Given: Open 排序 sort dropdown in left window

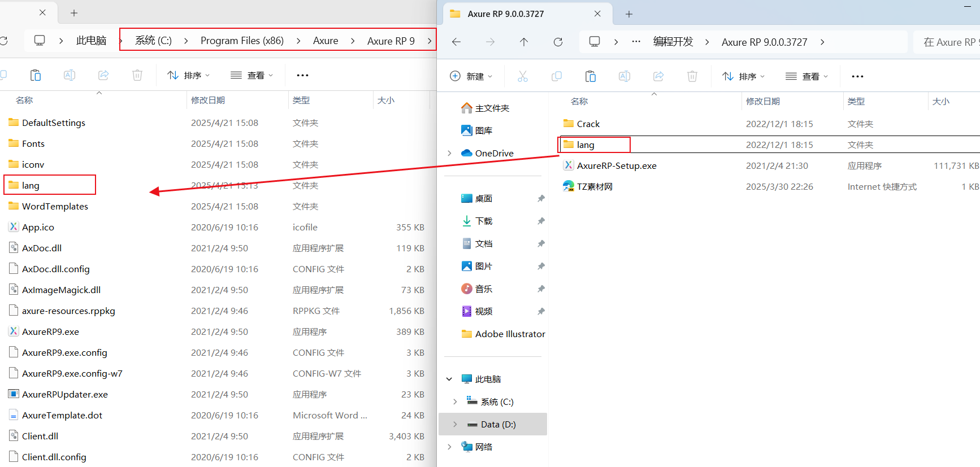Looking at the screenshot, I should (189, 75).
